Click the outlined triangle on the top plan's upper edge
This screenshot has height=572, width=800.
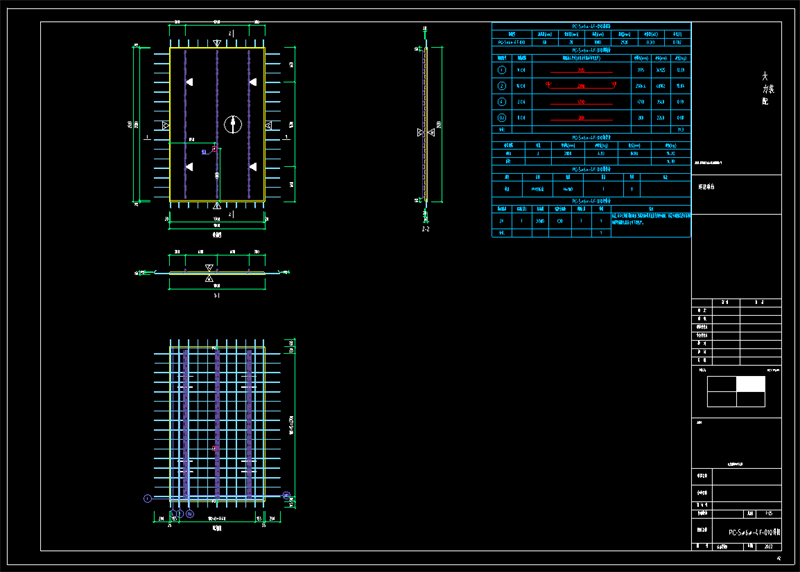217,43
